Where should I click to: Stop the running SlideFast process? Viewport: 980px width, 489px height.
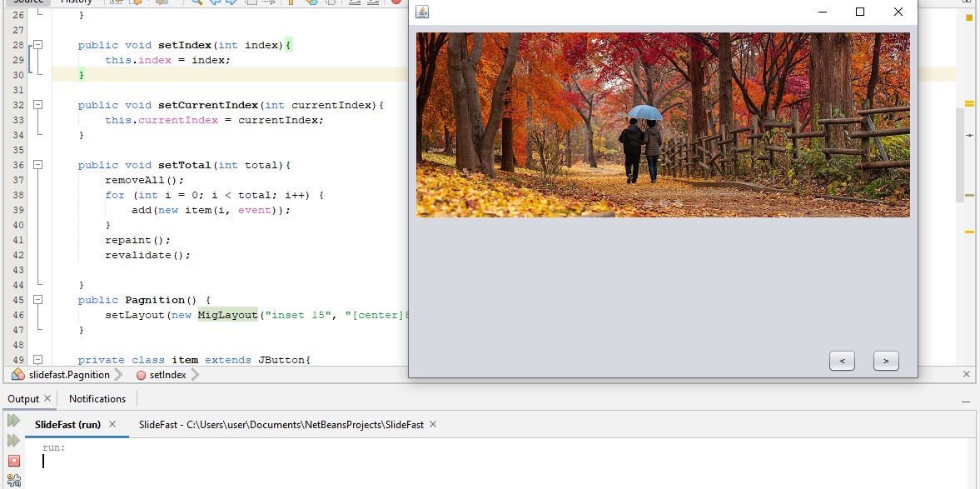coord(14,460)
